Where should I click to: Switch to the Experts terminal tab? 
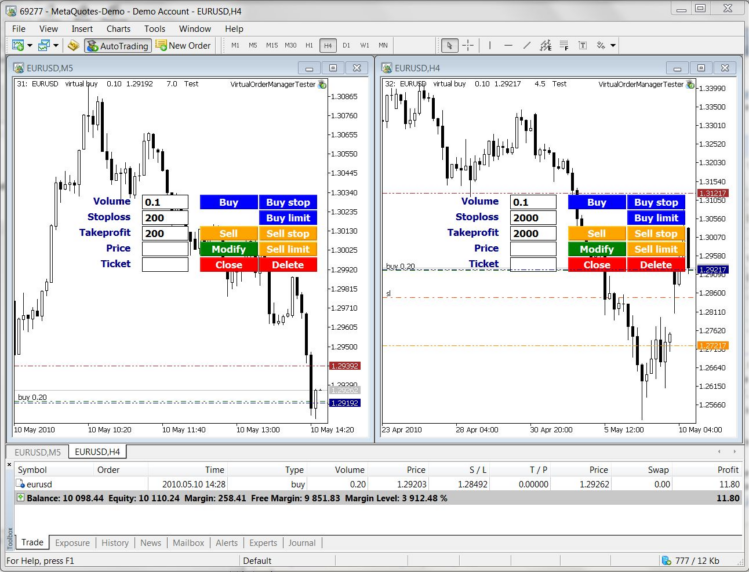[x=263, y=543]
